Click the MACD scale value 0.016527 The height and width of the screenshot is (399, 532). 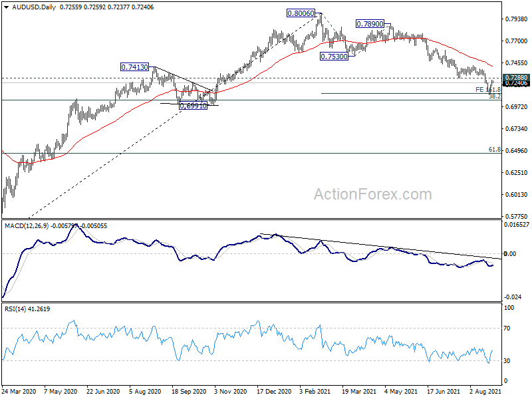[517, 225]
